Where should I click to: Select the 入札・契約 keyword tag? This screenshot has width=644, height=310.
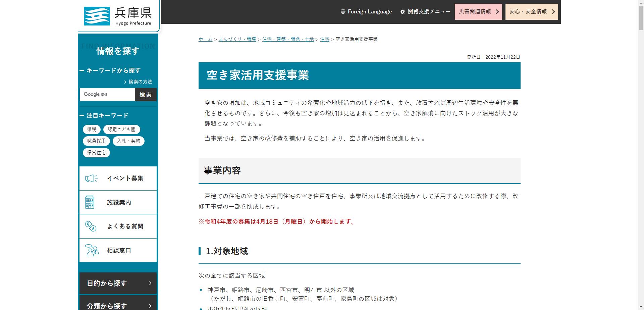tap(128, 141)
